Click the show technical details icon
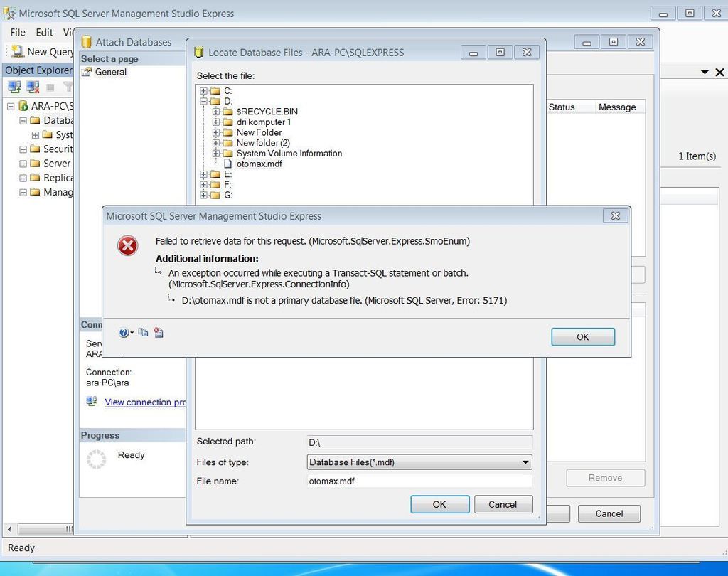 click(159, 333)
